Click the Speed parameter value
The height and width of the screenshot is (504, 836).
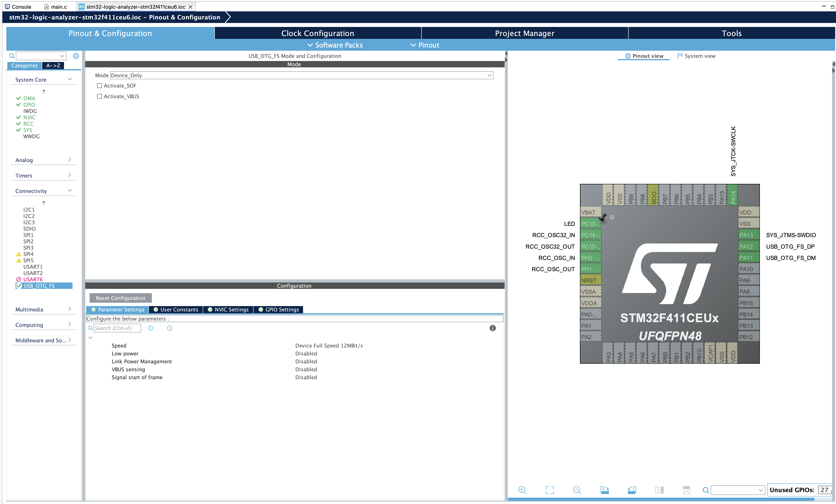coord(329,346)
